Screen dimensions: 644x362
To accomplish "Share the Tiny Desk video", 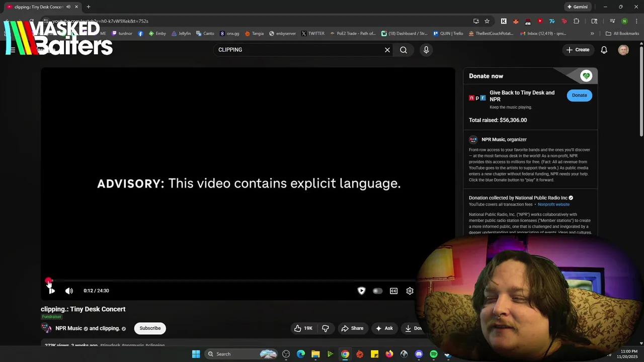I will (x=352, y=328).
